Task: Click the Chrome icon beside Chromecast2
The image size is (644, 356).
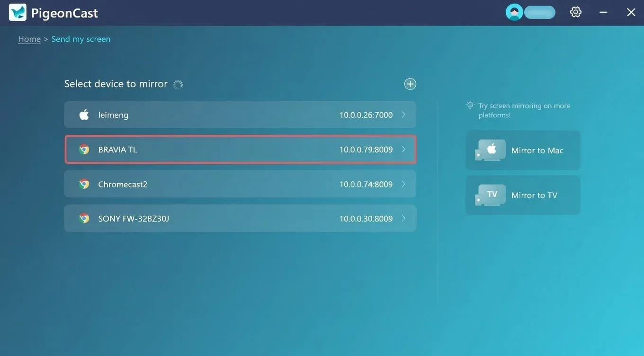Action: [x=84, y=184]
